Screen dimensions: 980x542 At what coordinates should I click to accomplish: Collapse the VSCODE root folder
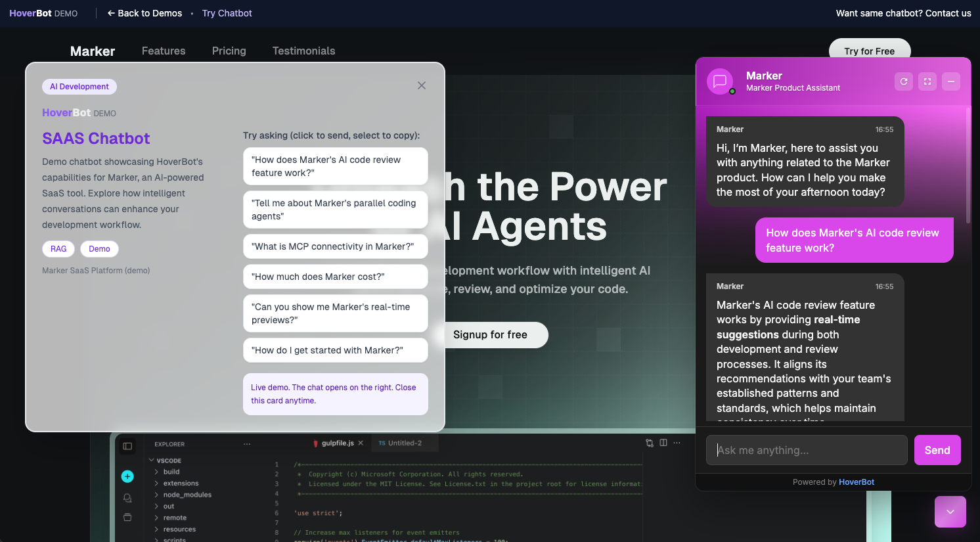point(166,461)
